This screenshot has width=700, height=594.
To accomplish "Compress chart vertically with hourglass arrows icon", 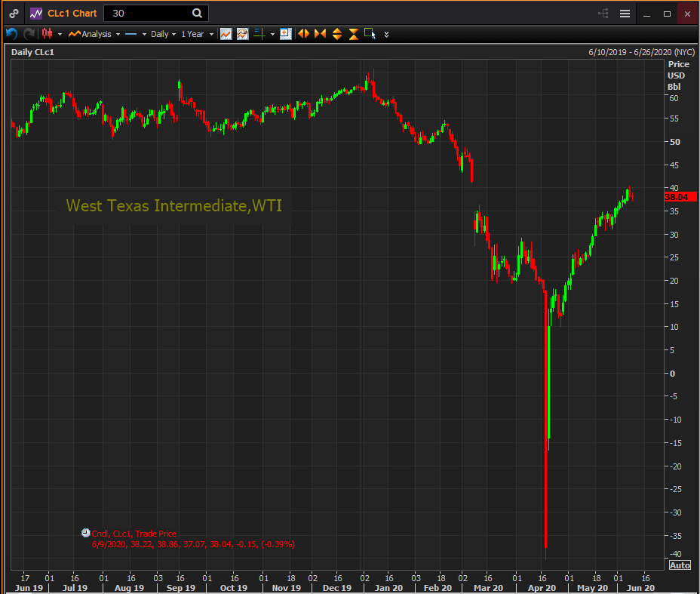I will tap(354, 34).
